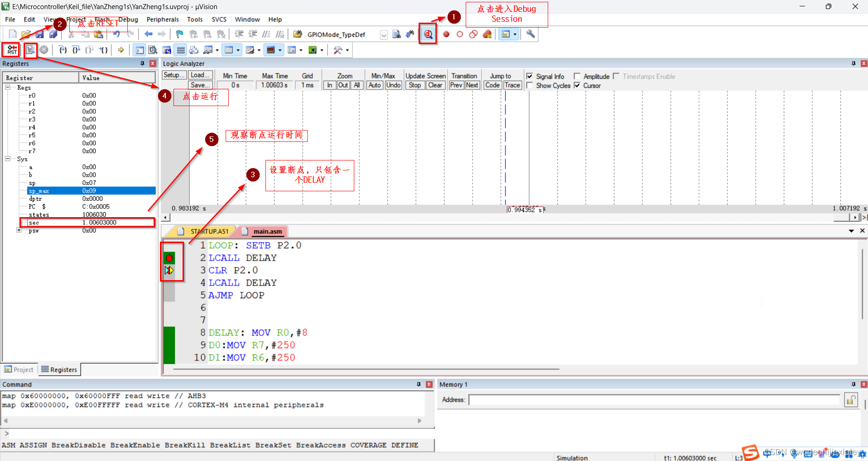Toggle the Show Cycles checkbox

(x=530, y=85)
